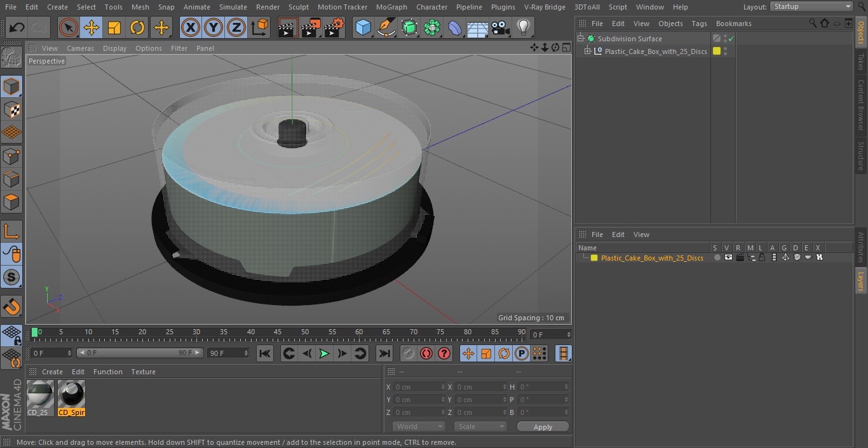Click the Undo arrow icon
868x448 pixels.
point(17,27)
